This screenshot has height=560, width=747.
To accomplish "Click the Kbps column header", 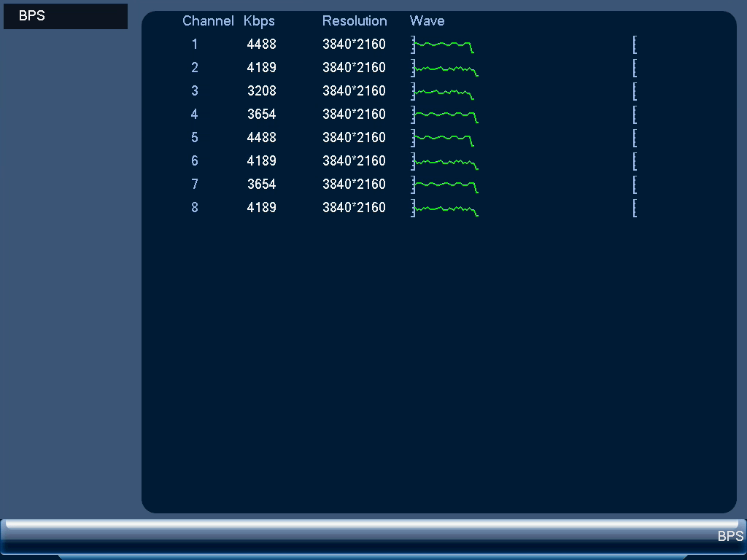I will coord(259,21).
